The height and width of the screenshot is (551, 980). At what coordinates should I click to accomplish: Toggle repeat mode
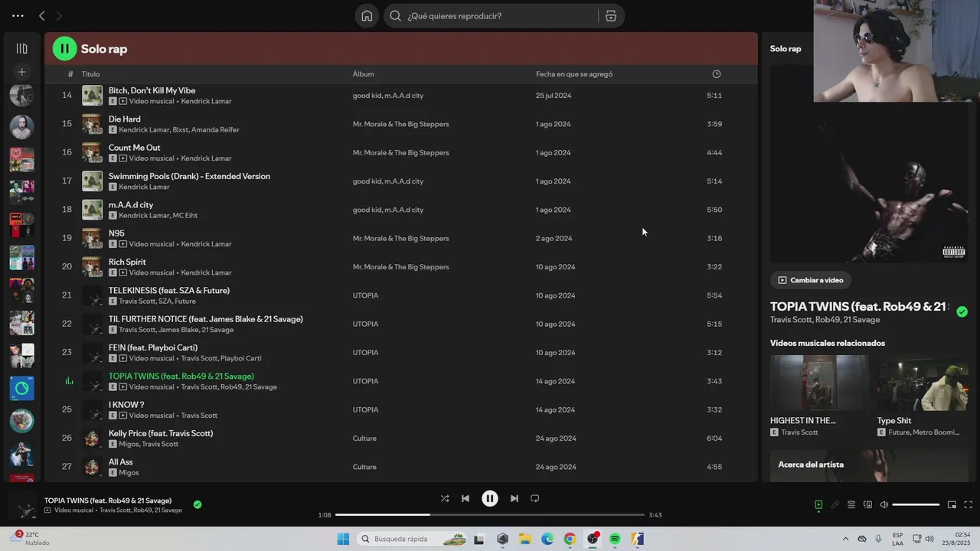click(535, 498)
